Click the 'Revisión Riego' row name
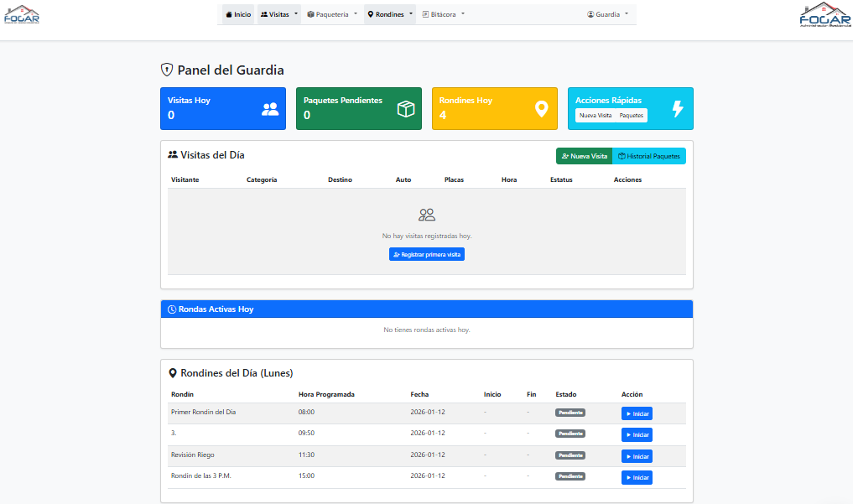The height and width of the screenshot is (504, 853). click(x=193, y=455)
